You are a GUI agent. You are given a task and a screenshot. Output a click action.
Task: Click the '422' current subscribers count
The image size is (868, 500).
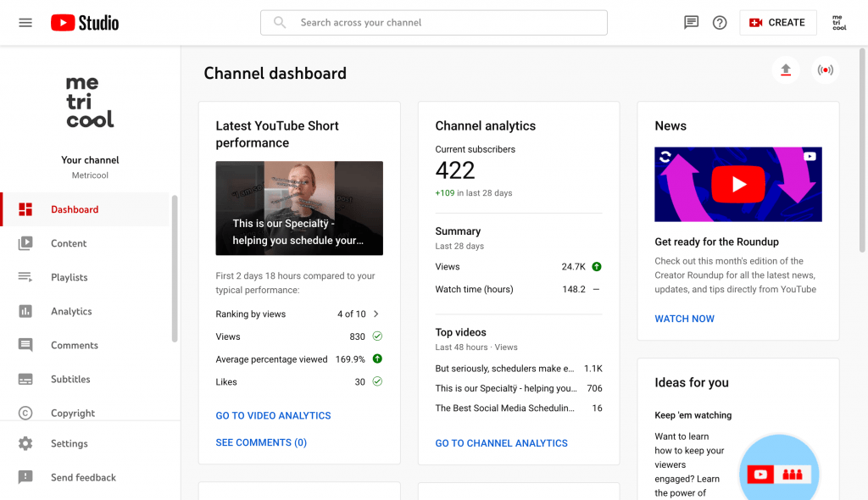click(455, 170)
